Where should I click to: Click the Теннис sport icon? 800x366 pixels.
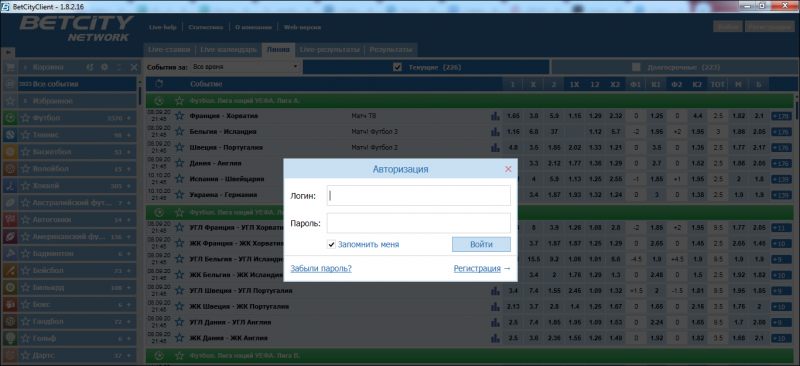click(x=9, y=135)
